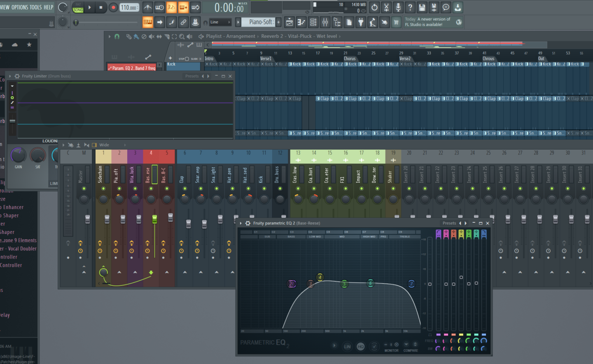Open the Wide mixer layout dropdown
Screen dimensions: 593x364
pyautogui.click(x=104, y=145)
